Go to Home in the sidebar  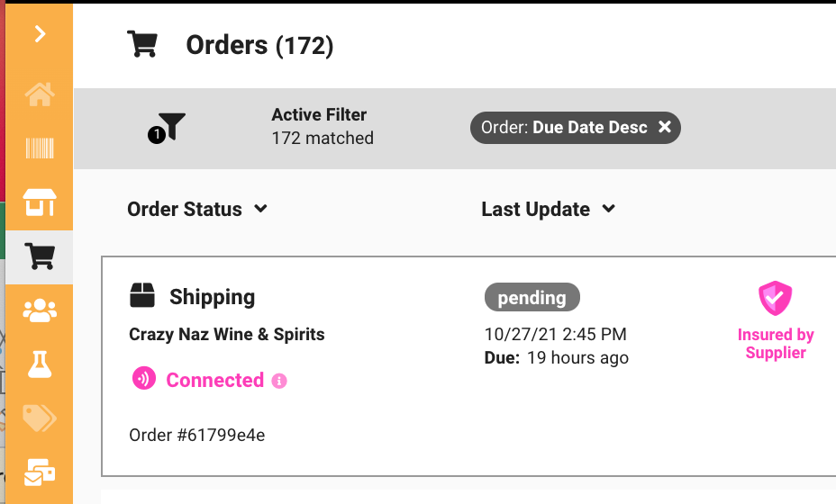[40, 94]
